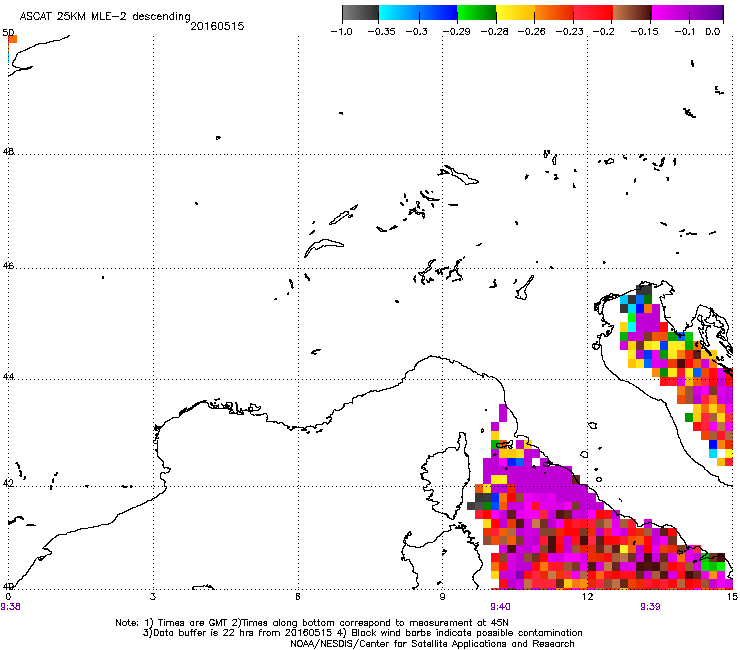The height and width of the screenshot is (650, 740).
Task: Click the '-0.28' color scale label
Action: [495, 32]
